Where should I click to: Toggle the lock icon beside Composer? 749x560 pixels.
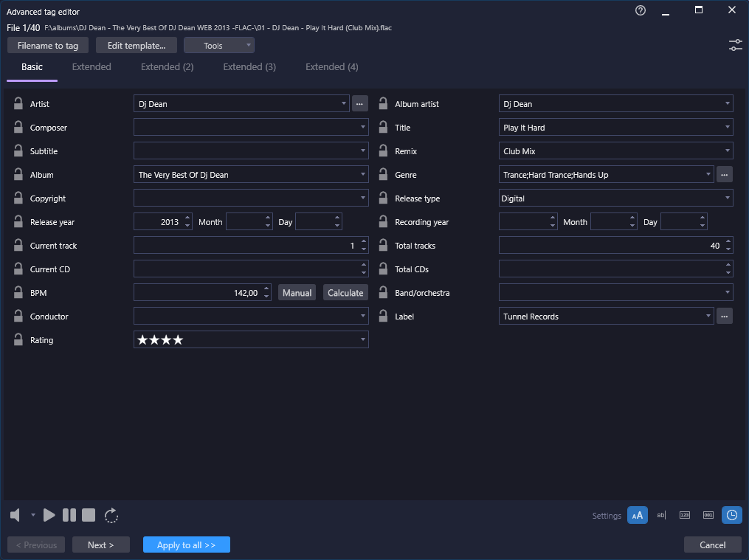pos(18,127)
